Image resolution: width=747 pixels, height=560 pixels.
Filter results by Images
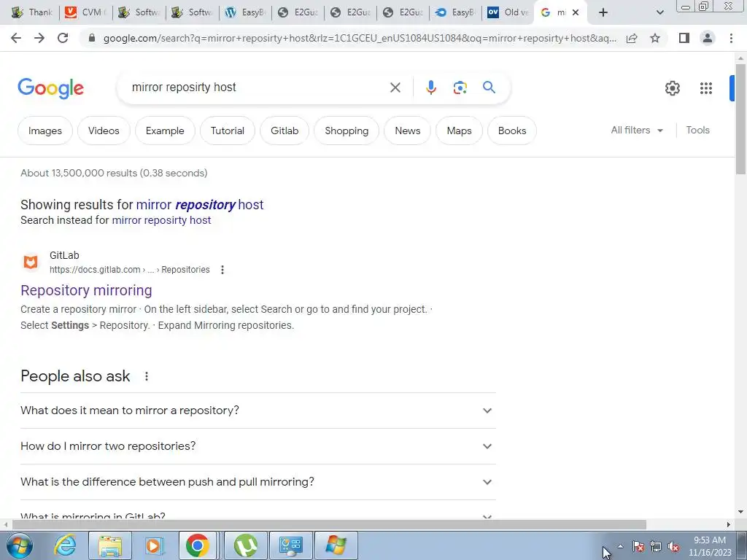tap(44, 131)
